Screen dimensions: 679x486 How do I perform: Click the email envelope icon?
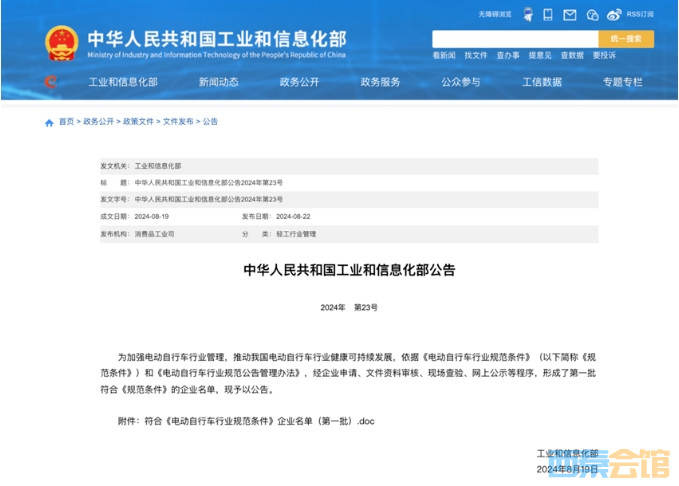coord(569,15)
